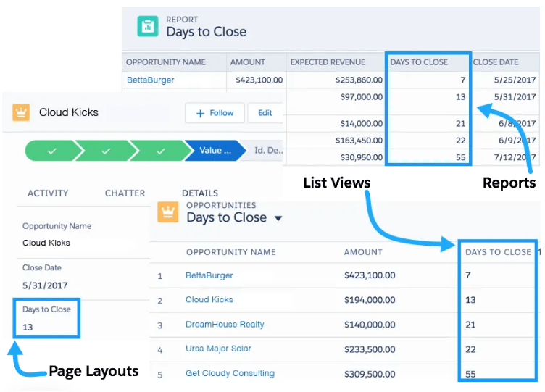The height and width of the screenshot is (392, 545).
Task: Click the $194,000.00 amount cell
Action: pyautogui.click(x=370, y=300)
